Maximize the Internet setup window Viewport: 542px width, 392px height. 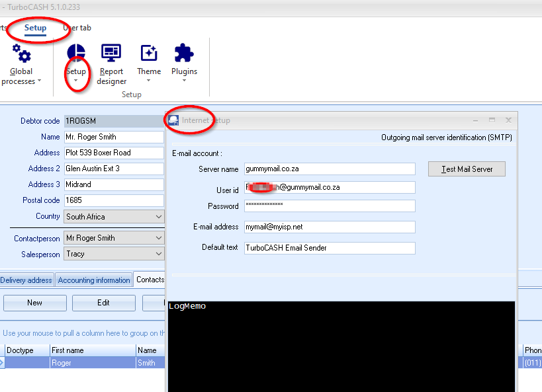point(492,120)
